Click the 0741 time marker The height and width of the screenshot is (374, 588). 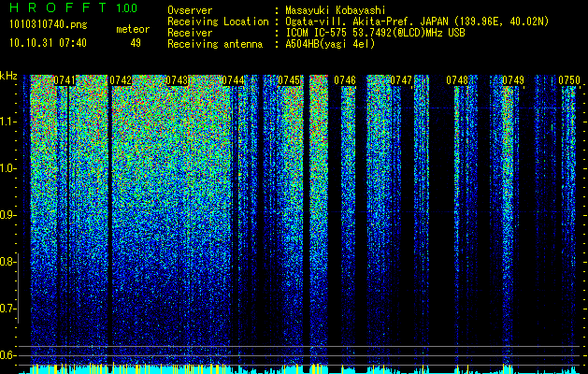(x=65, y=80)
